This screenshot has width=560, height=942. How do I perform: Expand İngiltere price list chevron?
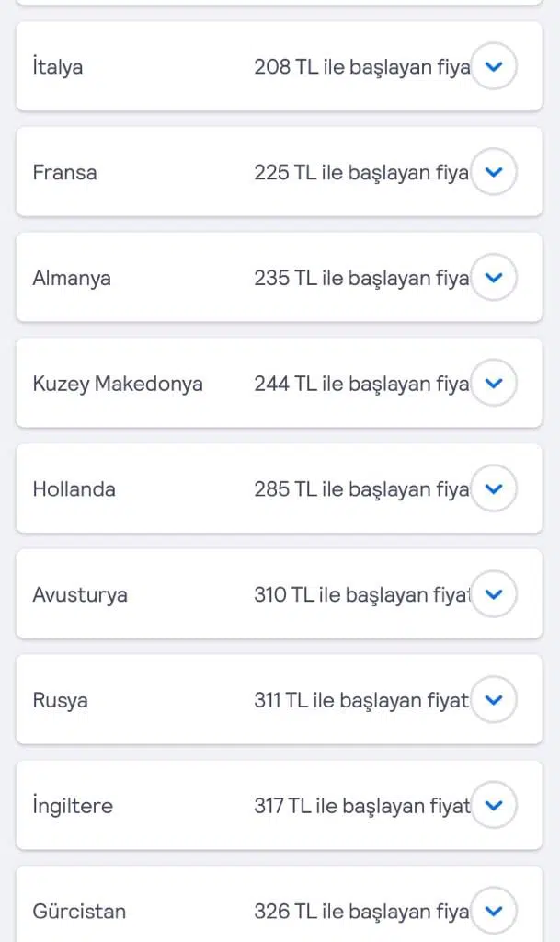click(x=494, y=806)
